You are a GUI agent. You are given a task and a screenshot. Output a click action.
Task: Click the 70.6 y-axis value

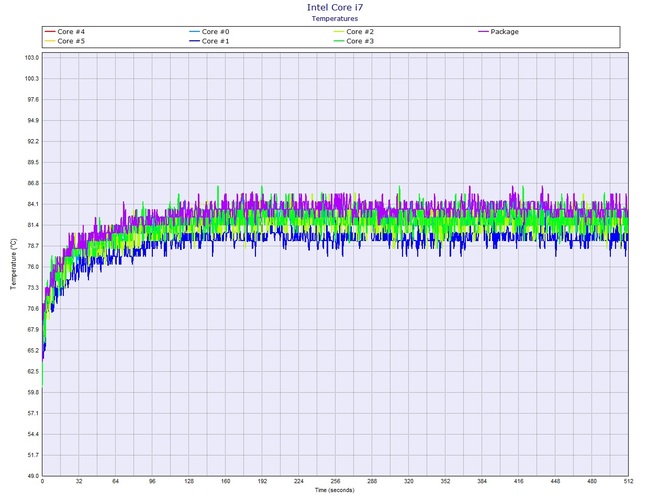[33, 308]
